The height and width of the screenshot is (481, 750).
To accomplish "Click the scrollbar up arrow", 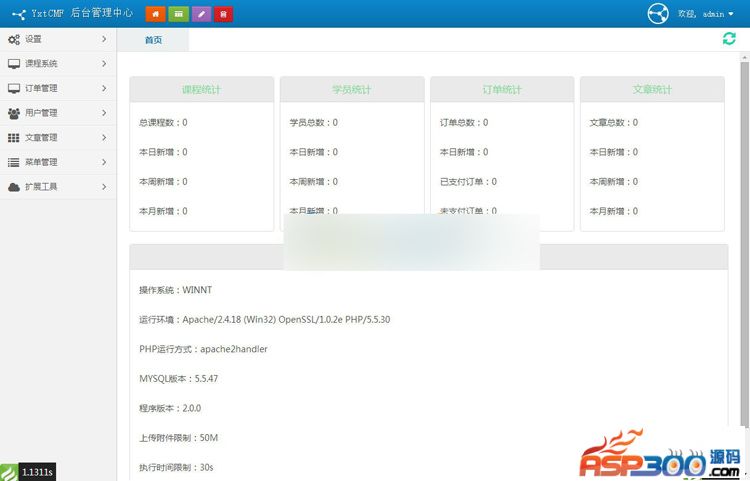I will point(745,57).
